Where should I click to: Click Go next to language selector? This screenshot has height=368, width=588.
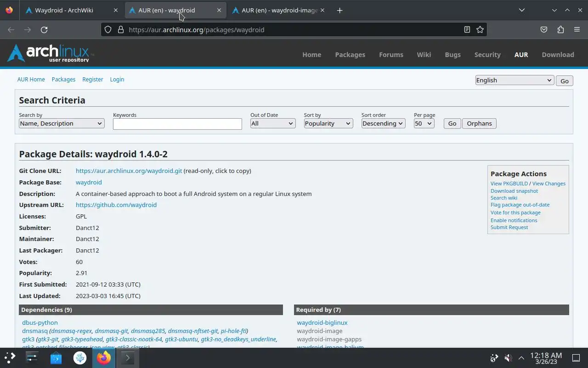coord(564,80)
